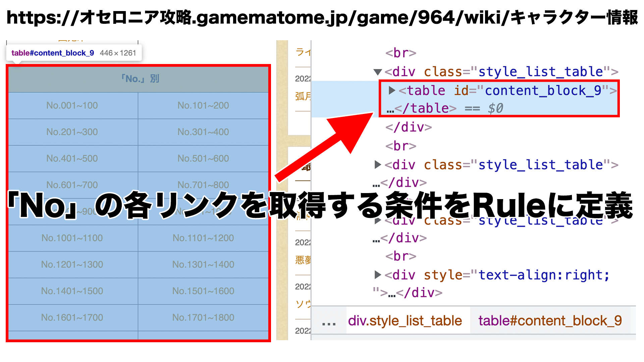Select div.style_list_table breadcrumb
This screenshot has width=644, height=362.
coord(405,321)
